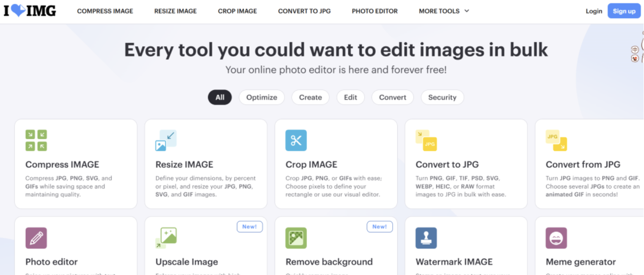Click the Remove background icon

[296, 238]
